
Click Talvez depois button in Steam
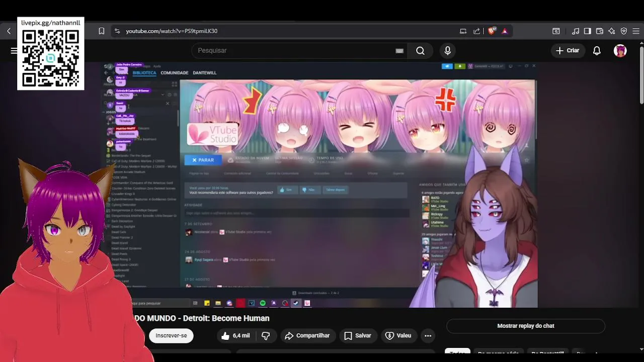pyautogui.click(x=336, y=190)
